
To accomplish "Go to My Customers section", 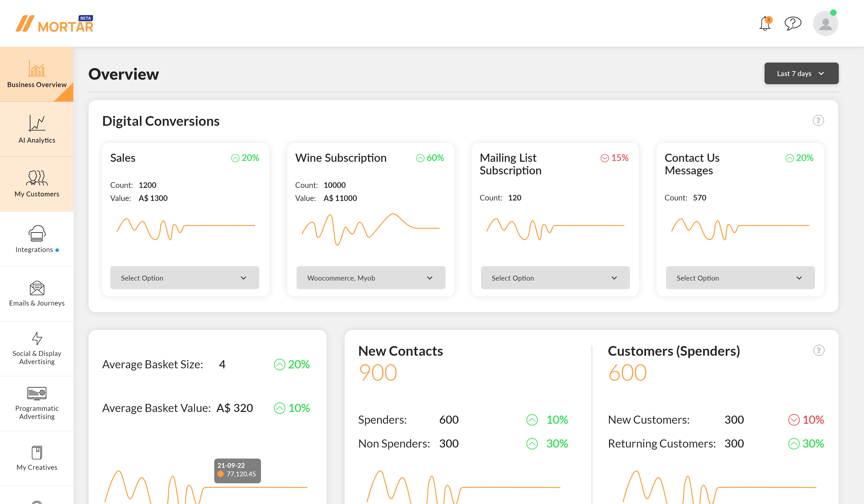I will (x=37, y=184).
